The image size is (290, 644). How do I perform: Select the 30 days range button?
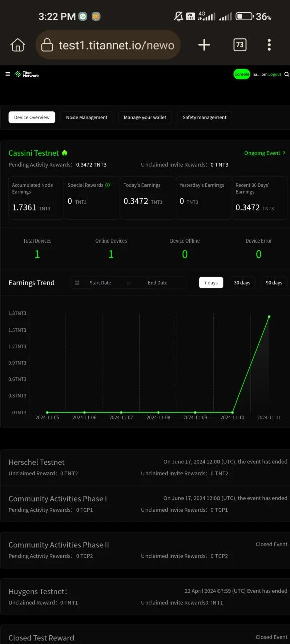242,283
